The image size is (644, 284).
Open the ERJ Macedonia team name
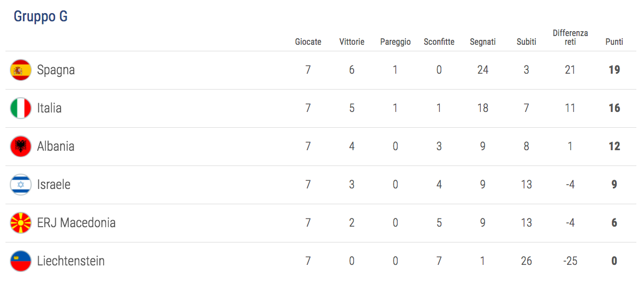76,223
